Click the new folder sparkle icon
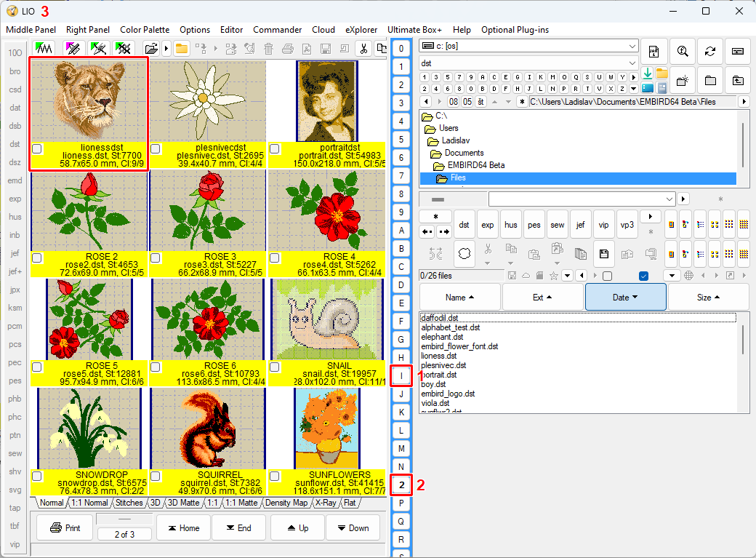The height and width of the screenshot is (558, 756). pos(683,80)
